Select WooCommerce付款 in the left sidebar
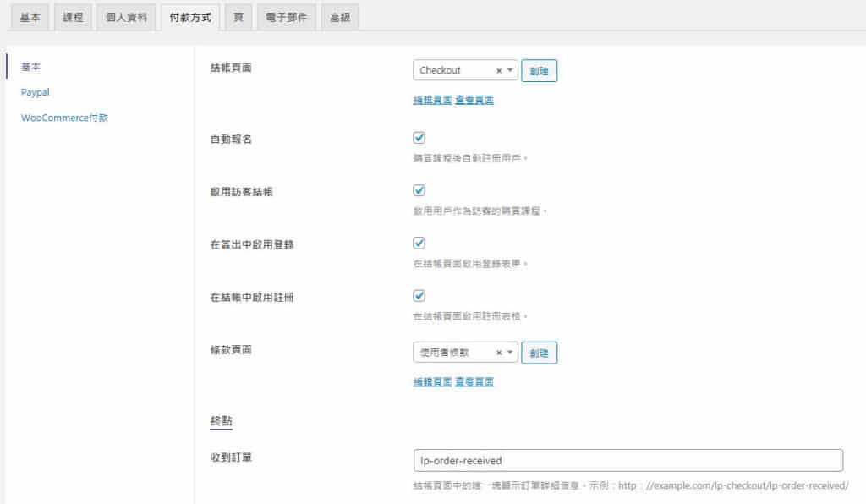The width and height of the screenshot is (866, 504). click(64, 118)
